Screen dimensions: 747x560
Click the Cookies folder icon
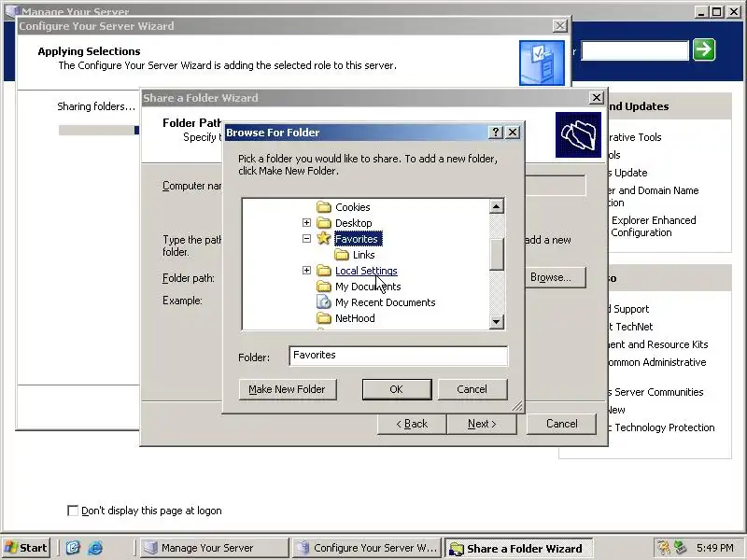(324, 207)
